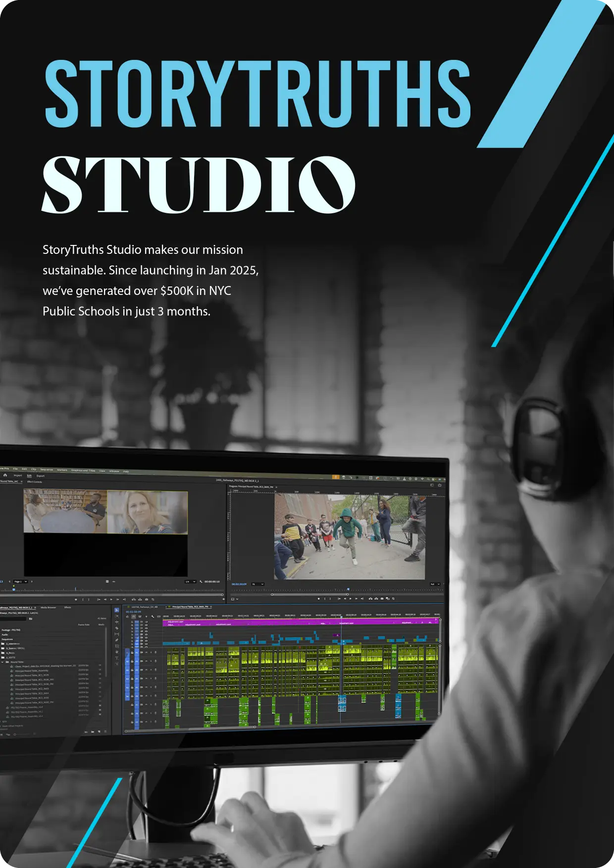Click the Wi-Fi icon in the macOS menu bar
The image size is (614, 868).
pos(422,479)
